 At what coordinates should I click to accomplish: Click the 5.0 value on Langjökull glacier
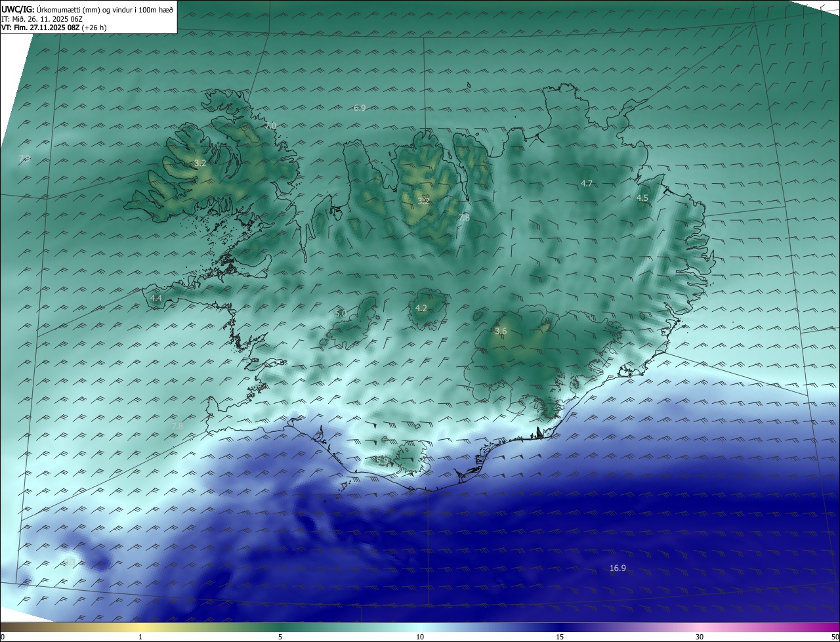(x=341, y=313)
